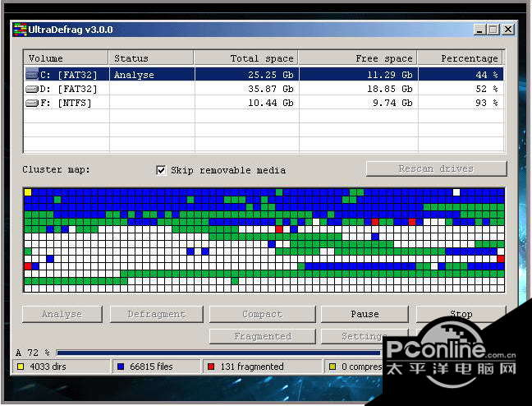Sort by Free space column header
The image size is (532, 406).
pos(358,58)
